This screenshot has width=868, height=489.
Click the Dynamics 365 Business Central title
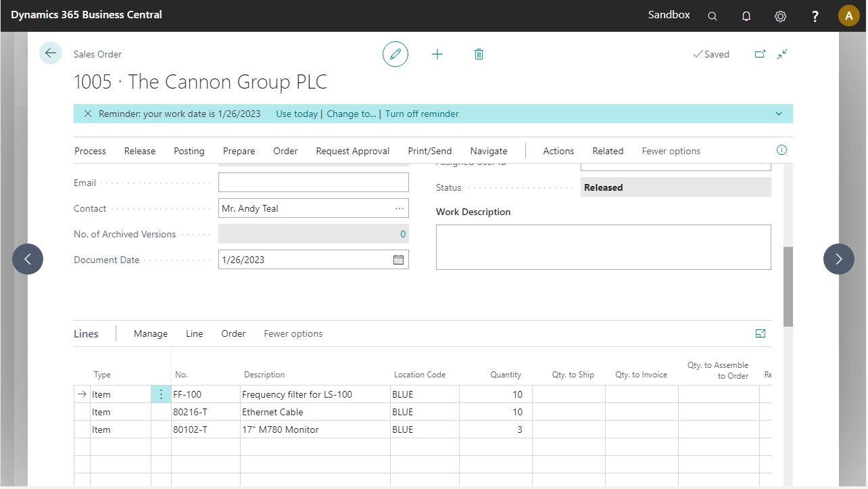(x=87, y=14)
